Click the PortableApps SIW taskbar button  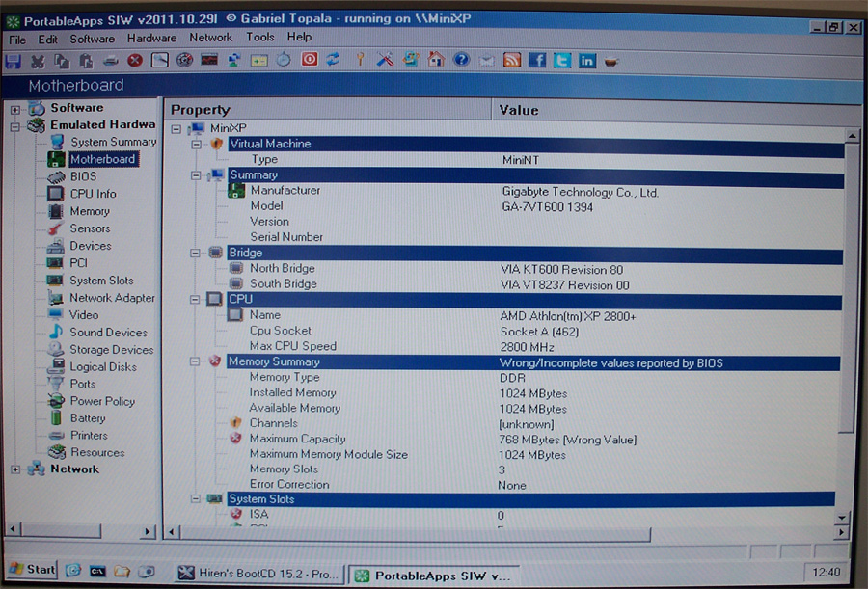click(x=435, y=576)
